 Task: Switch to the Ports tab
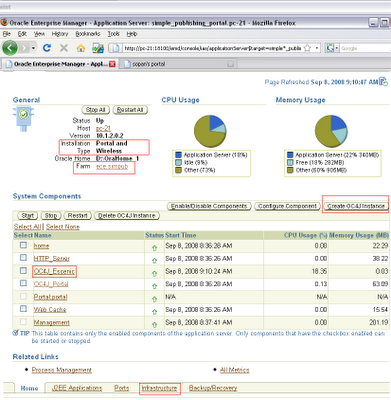121,388
